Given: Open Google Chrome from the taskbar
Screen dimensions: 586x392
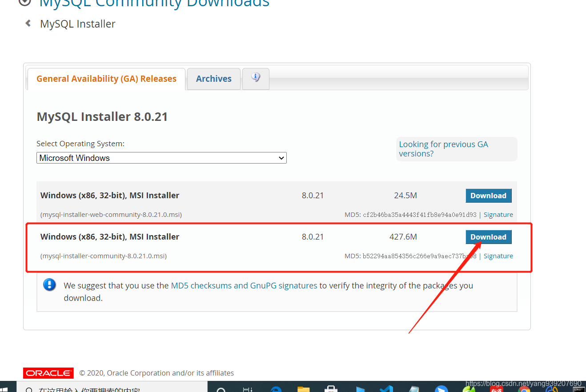Looking at the screenshot, I should point(524,388).
